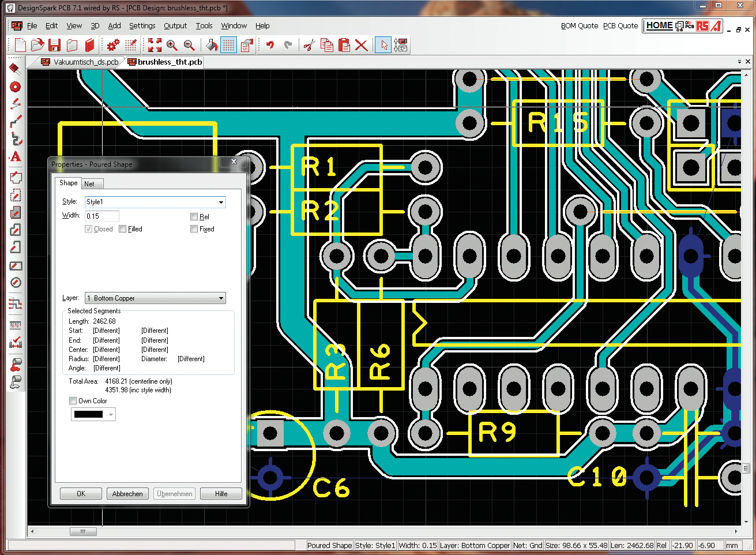Image resolution: width=756 pixels, height=555 pixels.
Task: Click into the Width input field
Action: 102,216
